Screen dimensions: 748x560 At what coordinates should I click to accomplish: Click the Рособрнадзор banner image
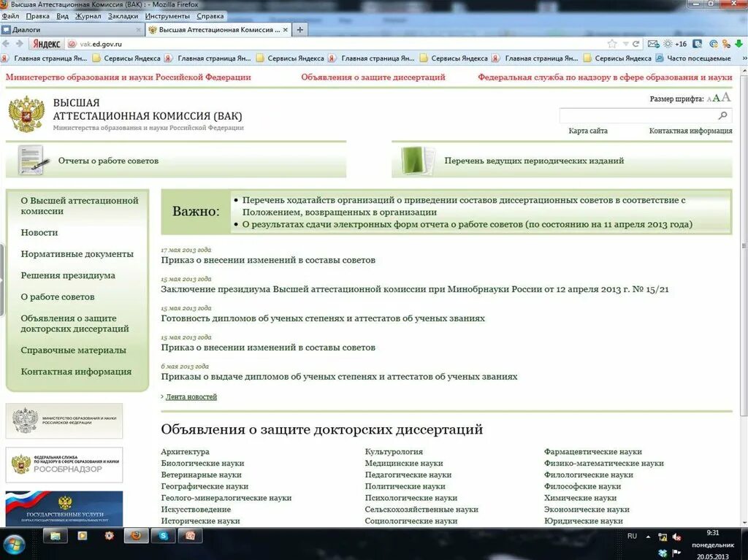64,464
